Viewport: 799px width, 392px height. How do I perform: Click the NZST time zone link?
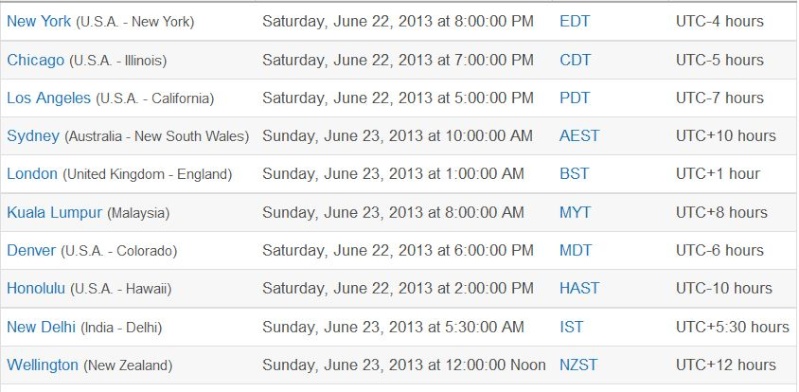pos(578,365)
